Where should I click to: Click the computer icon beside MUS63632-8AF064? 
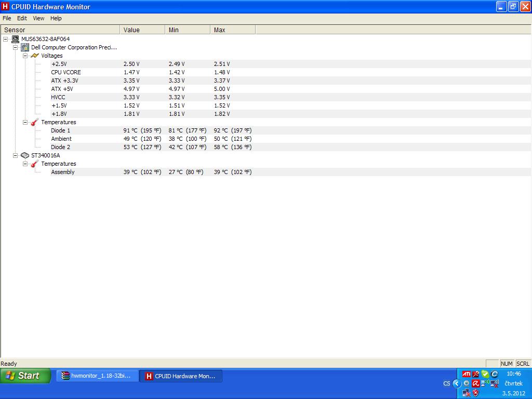click(x=15, y=39)
